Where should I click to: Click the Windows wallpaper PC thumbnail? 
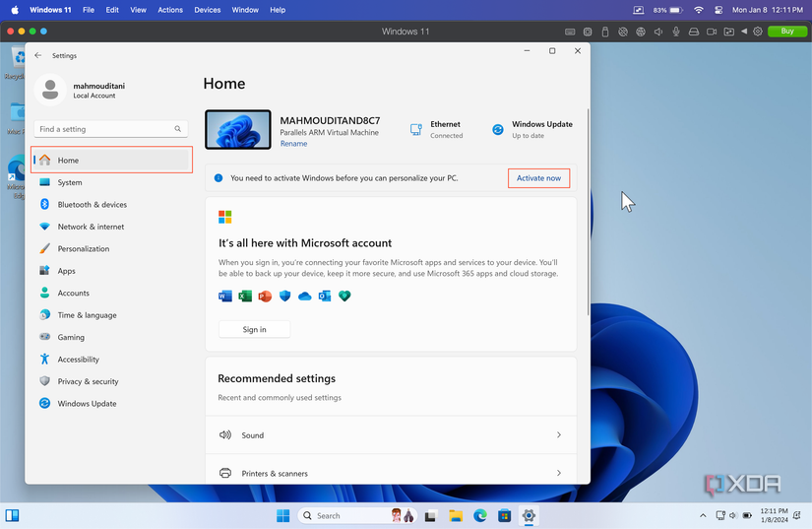pyautogui.click(x=238, y=129)
